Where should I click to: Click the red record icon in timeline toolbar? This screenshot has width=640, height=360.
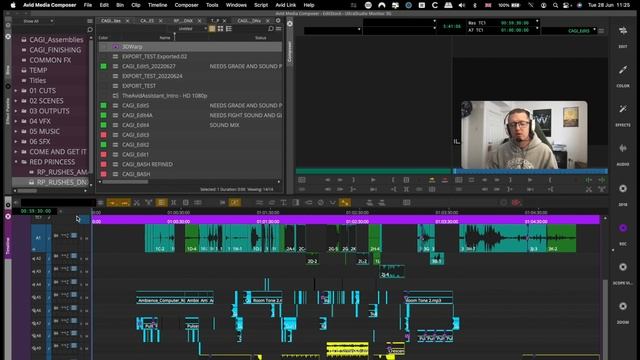click(x=516, y=202)
